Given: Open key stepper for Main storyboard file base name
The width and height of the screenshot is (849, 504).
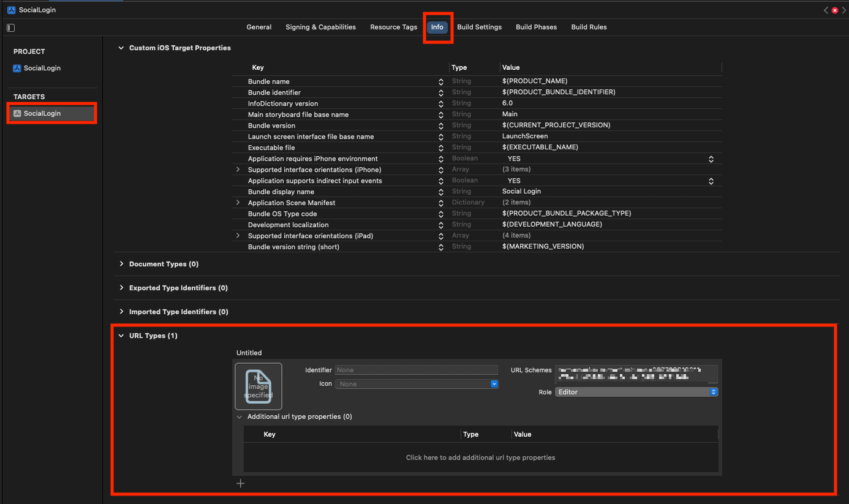Looking at the screenshot, I should click(441, 115).
